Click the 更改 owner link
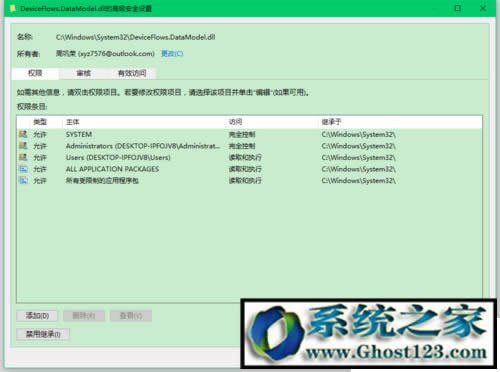This screenshot has height=372, width=500. pos(172,54)
